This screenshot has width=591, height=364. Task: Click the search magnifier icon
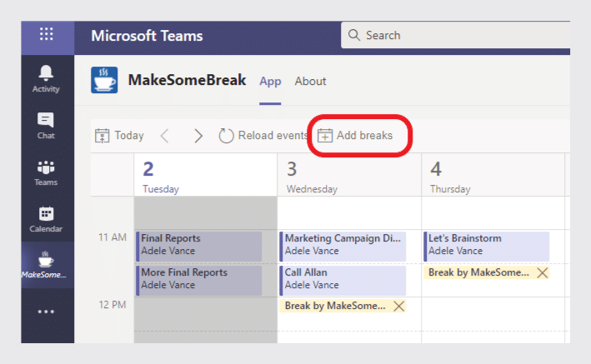pos(354,35)
